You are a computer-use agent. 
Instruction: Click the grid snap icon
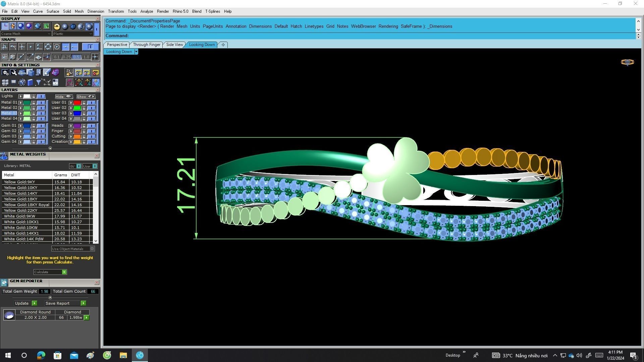(x=95, y=57)
